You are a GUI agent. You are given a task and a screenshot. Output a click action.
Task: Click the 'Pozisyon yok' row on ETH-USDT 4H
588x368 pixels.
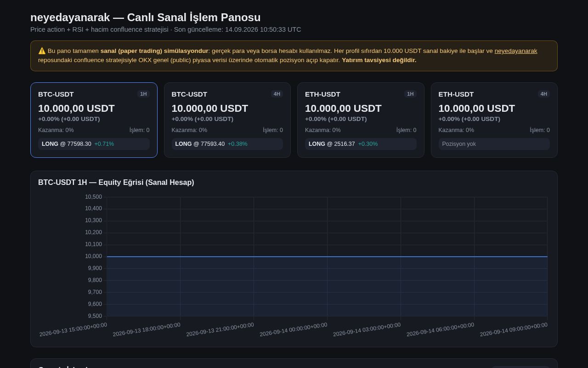click(494, 144)
